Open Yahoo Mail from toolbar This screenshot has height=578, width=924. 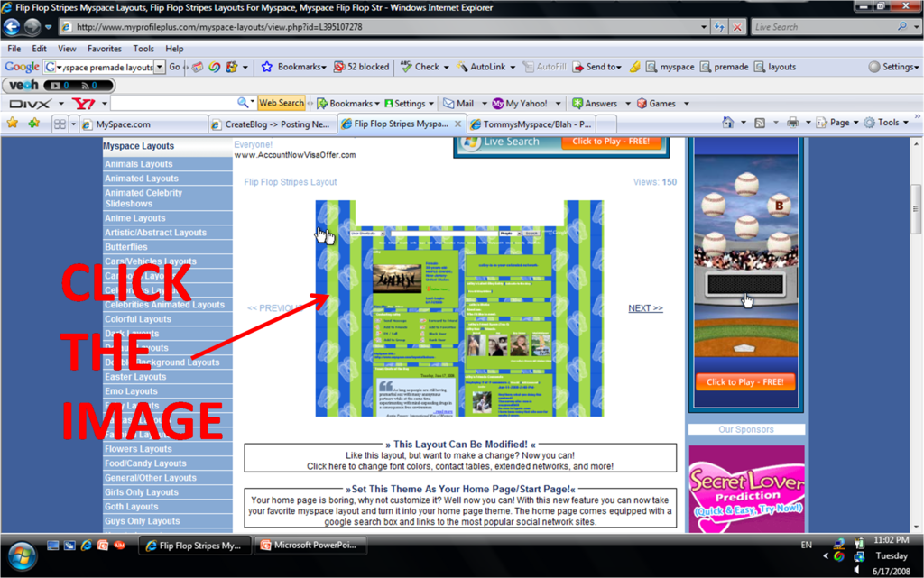458,104
